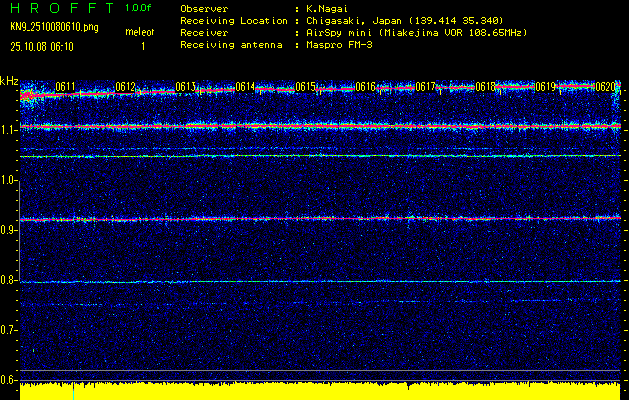Viewport: 629px width, 400px height.
Task: Click the 0619 time marker
Action: [545, 87]
